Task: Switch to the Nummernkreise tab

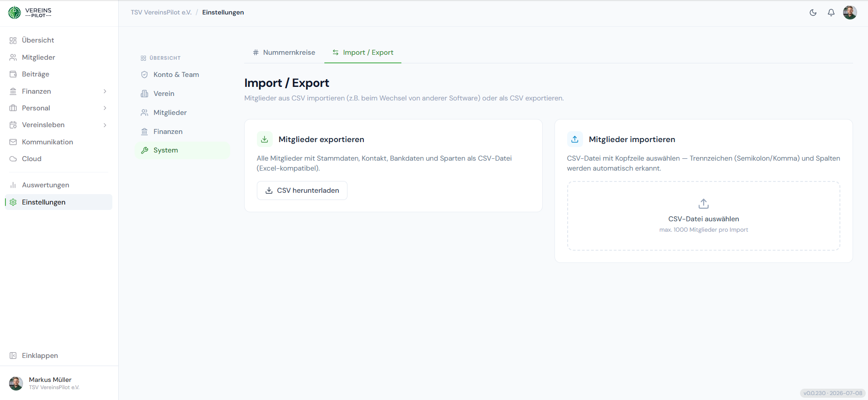Action: 284,52
